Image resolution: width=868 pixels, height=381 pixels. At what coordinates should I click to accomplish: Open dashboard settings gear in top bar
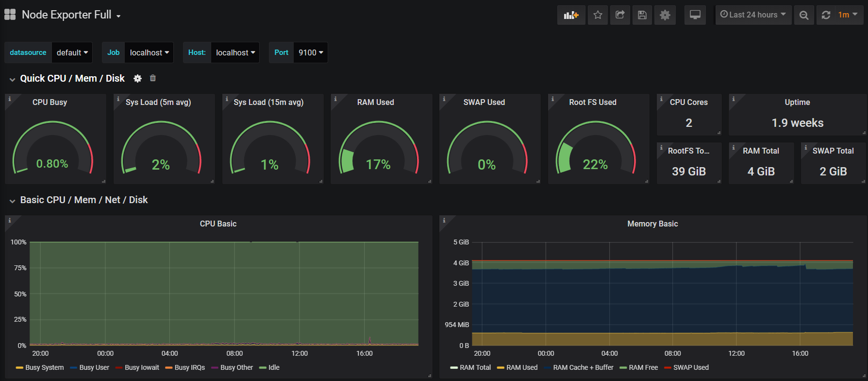[665, 15]
